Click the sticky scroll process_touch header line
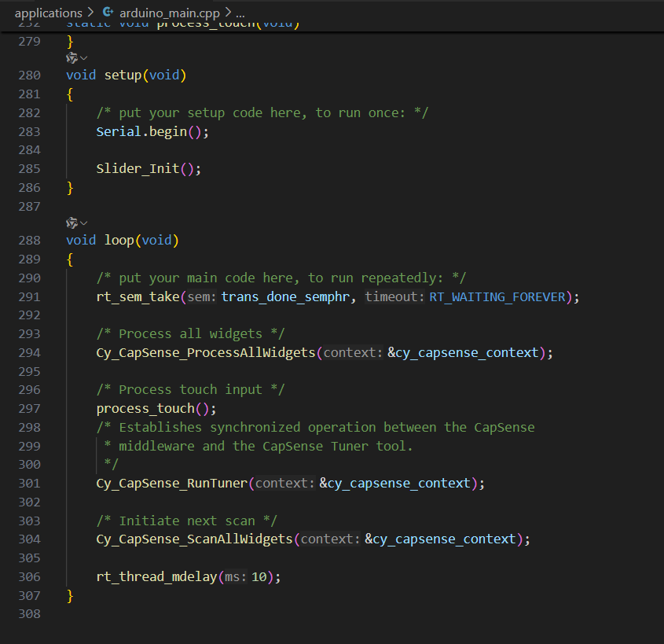 [183, 24]
